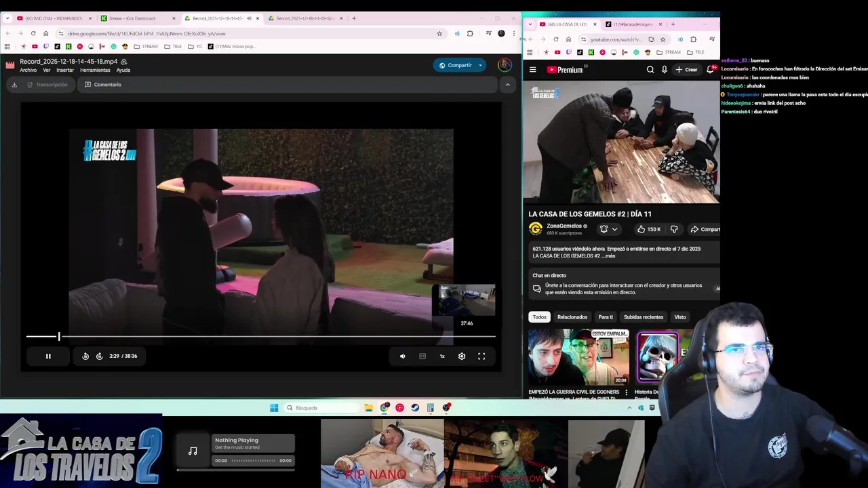Mute the Drive video player volume
The height and width of the screenshot is (488, 868).
[402, 356]
